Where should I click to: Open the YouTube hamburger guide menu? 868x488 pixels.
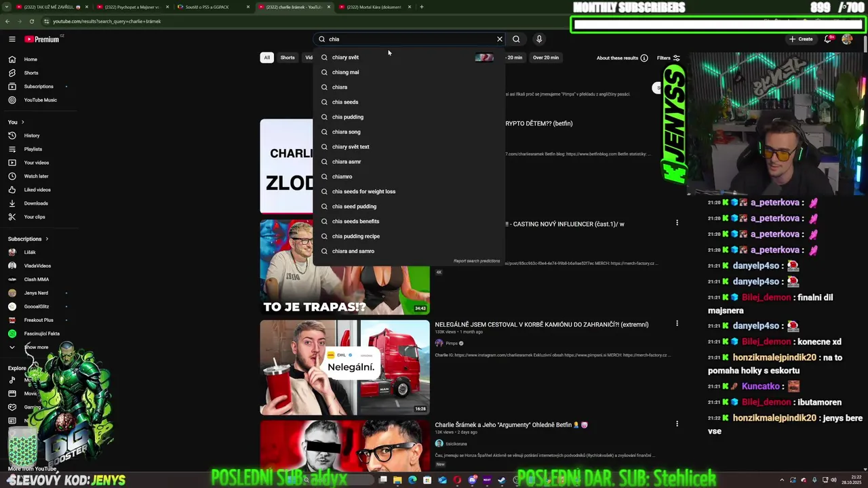12,39
